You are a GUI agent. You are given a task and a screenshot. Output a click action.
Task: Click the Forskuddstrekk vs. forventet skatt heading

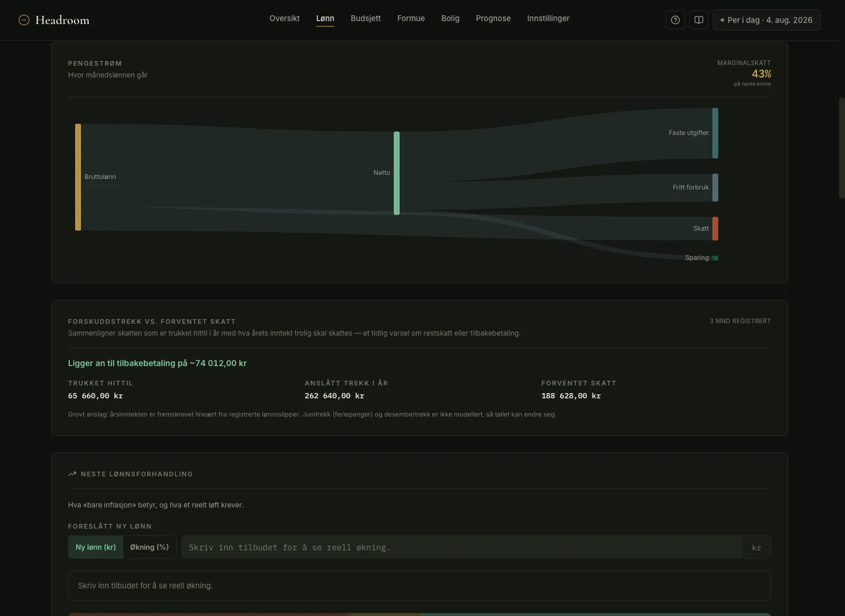click(152, 321)
